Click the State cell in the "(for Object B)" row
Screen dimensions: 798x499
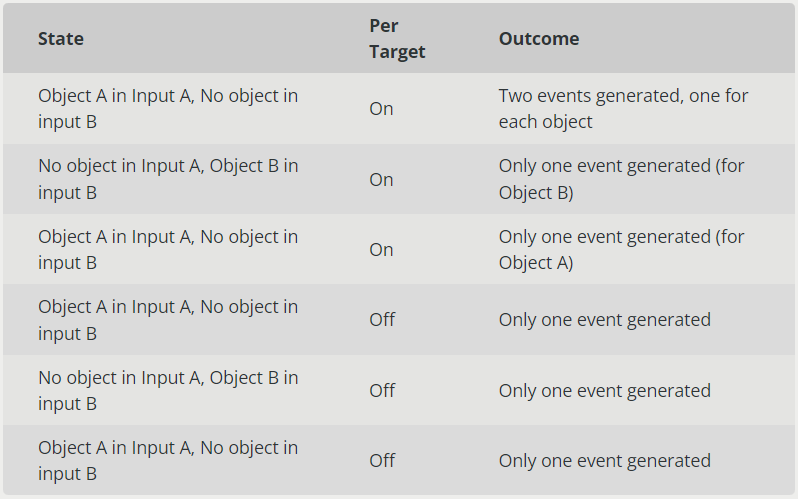click(x=168, y=179)
